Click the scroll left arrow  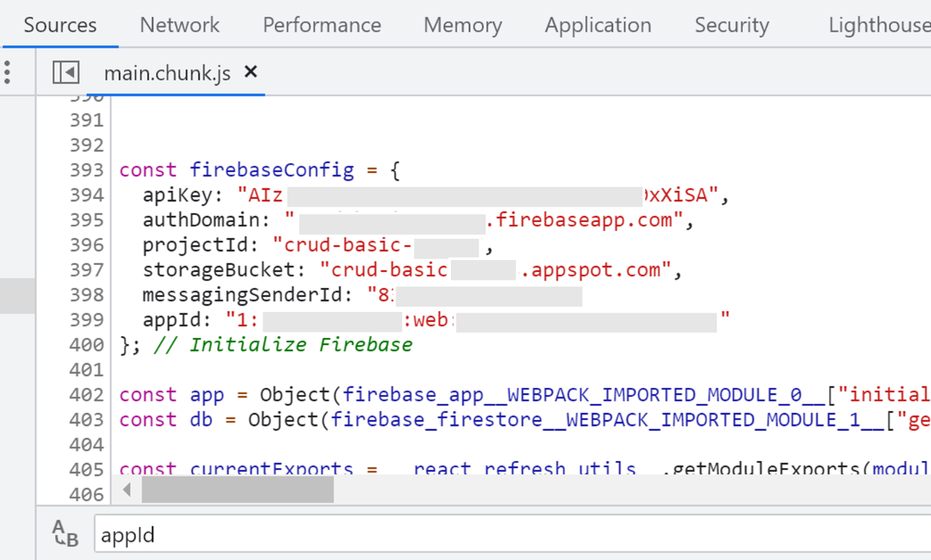click(x=127, y=490)
